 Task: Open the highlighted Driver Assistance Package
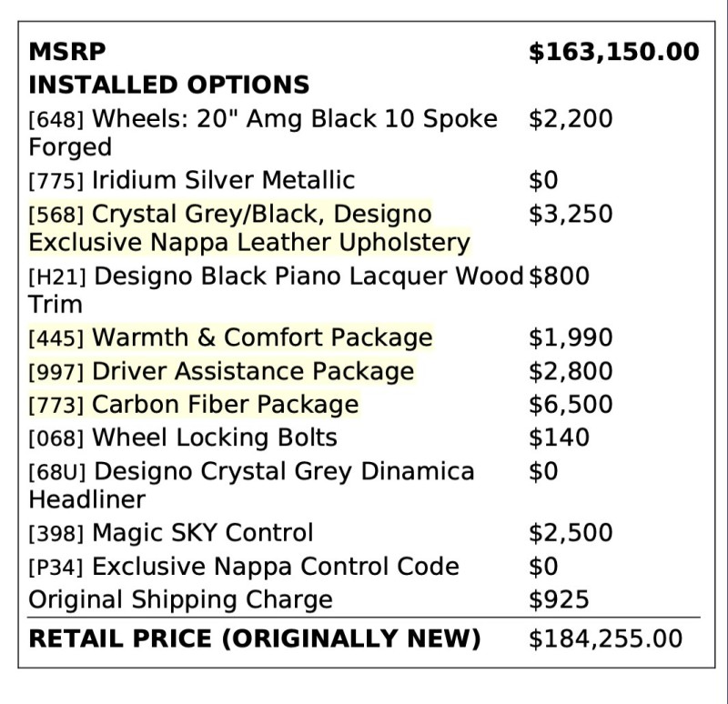(x=221, y=371)
